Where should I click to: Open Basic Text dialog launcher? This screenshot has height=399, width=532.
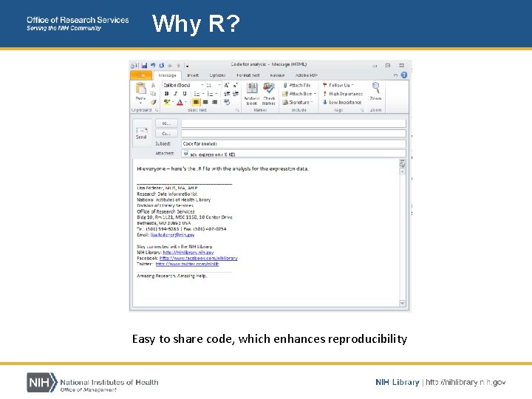click(237, 110)
